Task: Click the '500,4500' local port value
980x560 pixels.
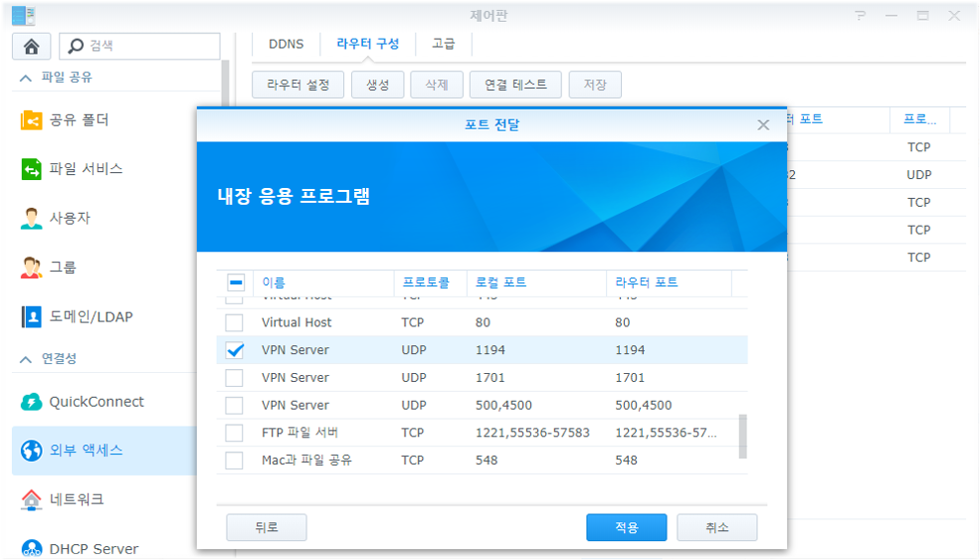Action: click(x=503, y=405)
